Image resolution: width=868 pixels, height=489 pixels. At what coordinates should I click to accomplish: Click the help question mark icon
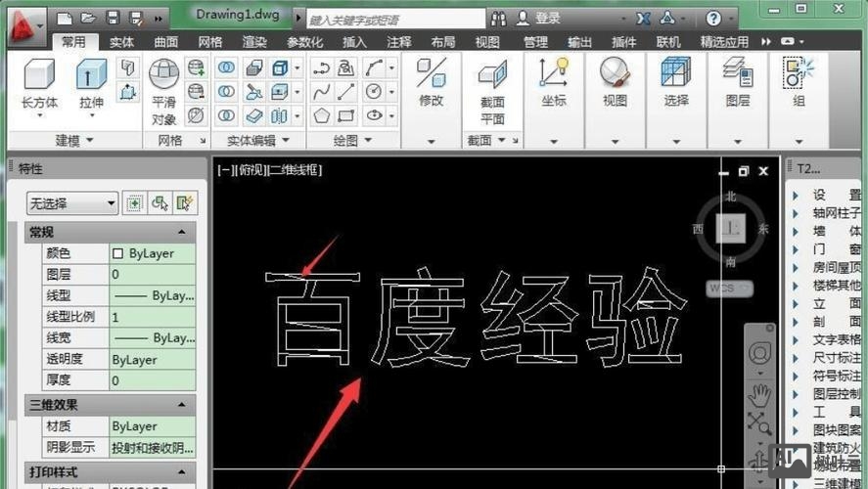click(713, 19)
